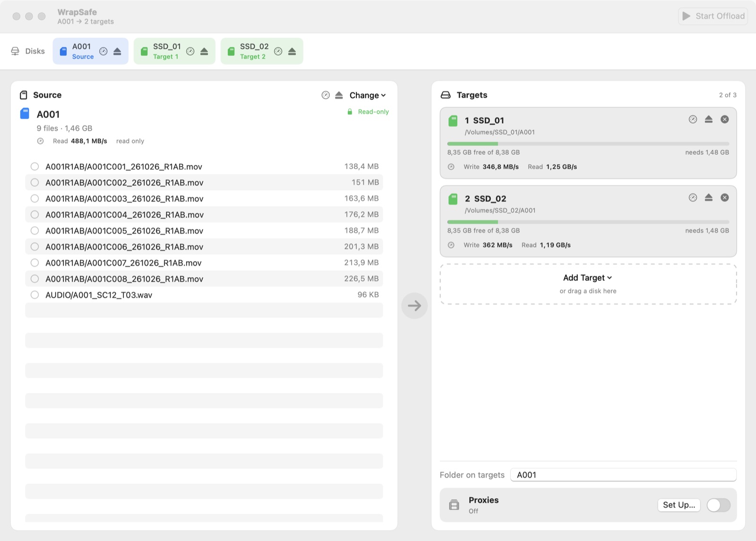Click the size value 96 KB
The height and width of the screenshot is (541, 756).
point(368,295)
